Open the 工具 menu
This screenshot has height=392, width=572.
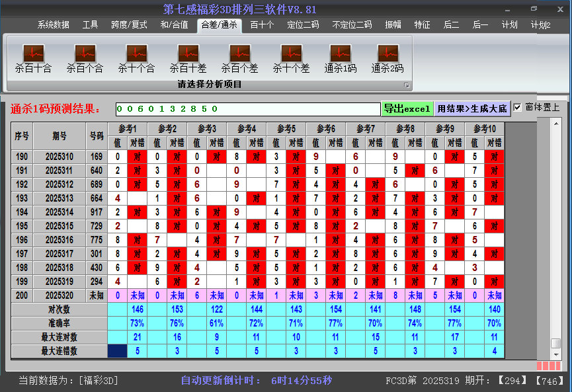[x=90, y=25]
